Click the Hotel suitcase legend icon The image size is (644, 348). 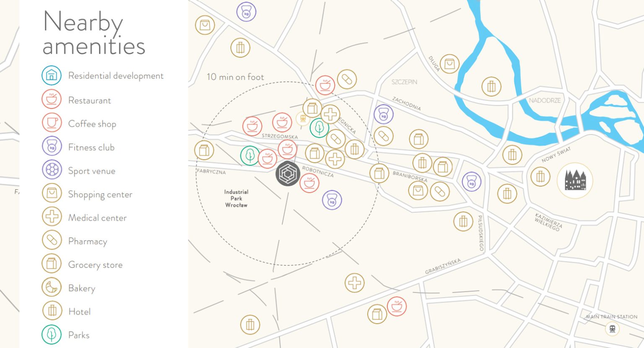52,311
